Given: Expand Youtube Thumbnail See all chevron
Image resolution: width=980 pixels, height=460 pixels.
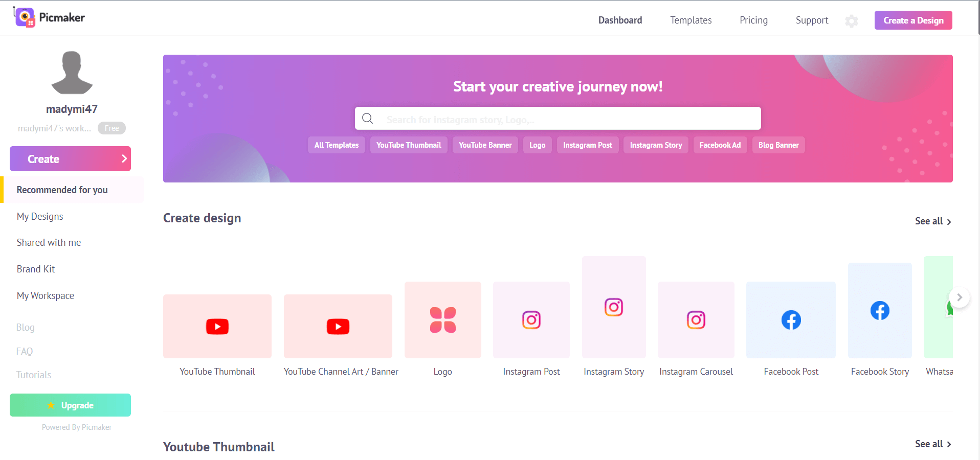Looking at the screenshot, I should coord(949,445).
